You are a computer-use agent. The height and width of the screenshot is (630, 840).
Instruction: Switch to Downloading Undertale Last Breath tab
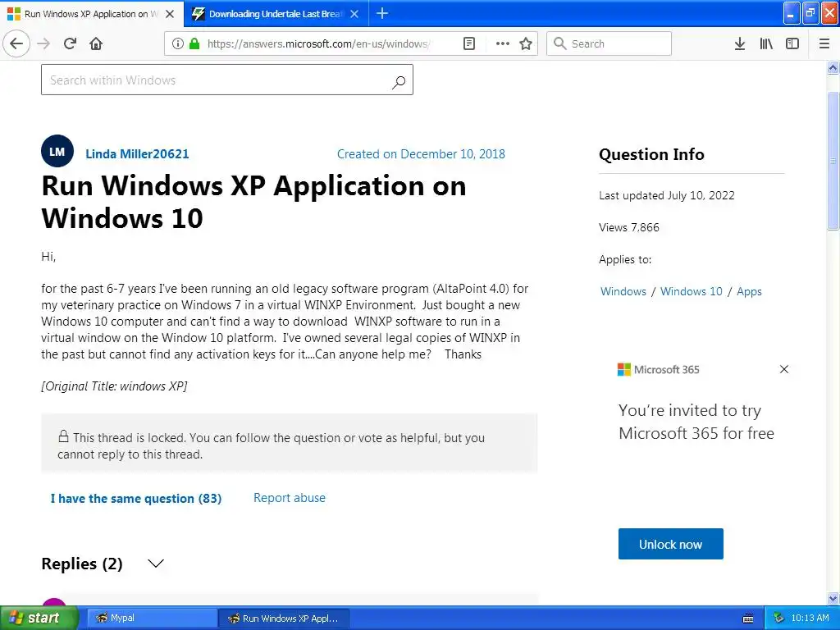[276, 14]
